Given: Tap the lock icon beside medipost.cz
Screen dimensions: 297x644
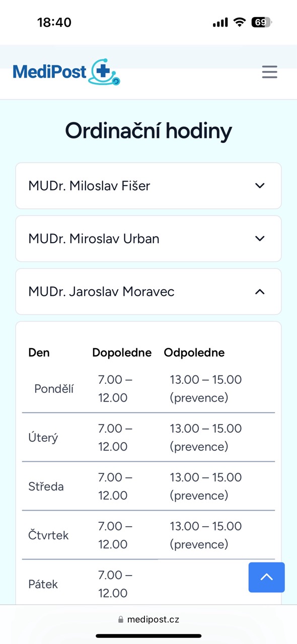Looking at the screenshot, I should coord(120,620).
